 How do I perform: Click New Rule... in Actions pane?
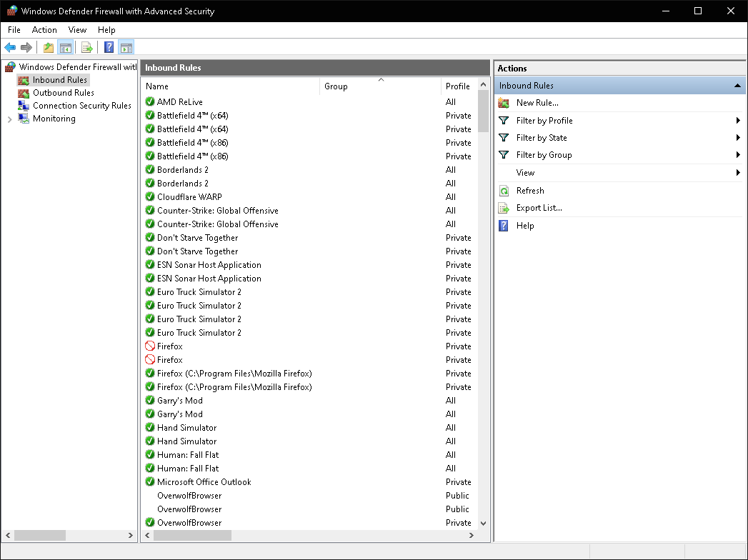pos(537,103)
